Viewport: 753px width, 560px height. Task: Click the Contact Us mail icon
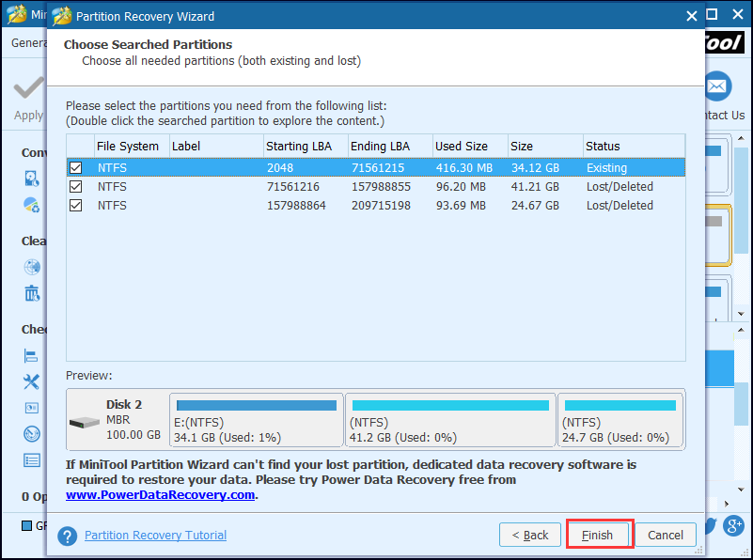[x=718, y=86]
